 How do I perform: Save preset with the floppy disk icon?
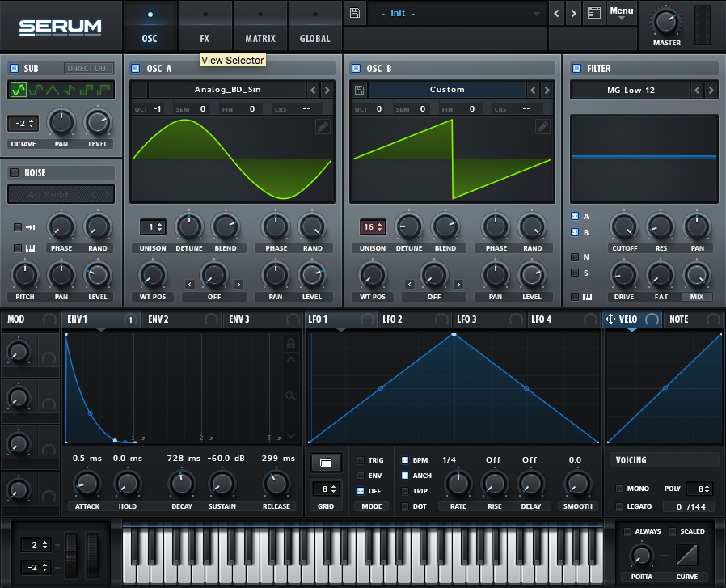pos(355,12)
